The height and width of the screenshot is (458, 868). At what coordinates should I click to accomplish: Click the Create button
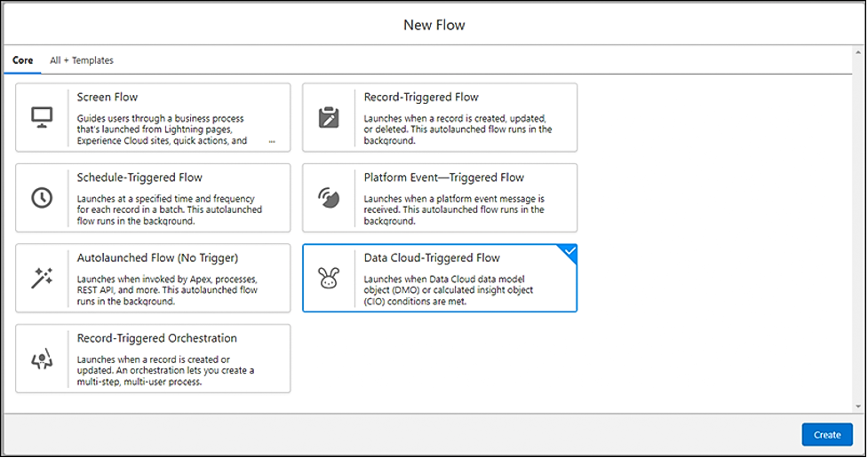(827, 435)
